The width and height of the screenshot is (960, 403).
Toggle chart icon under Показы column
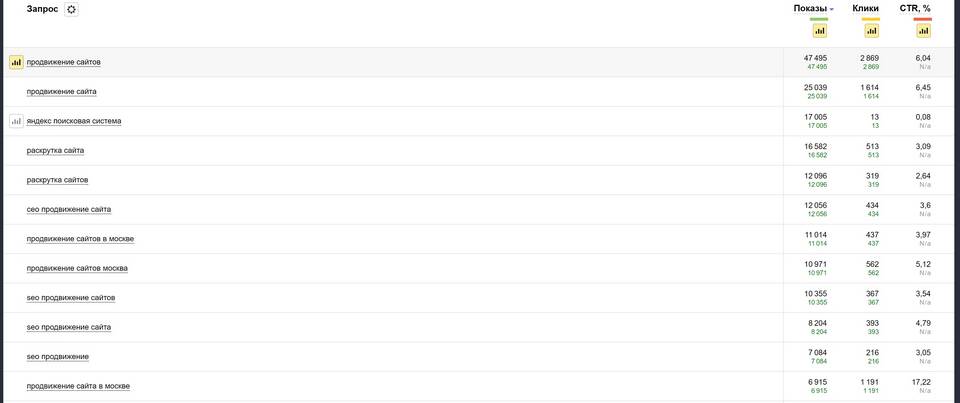pos(819,31)
